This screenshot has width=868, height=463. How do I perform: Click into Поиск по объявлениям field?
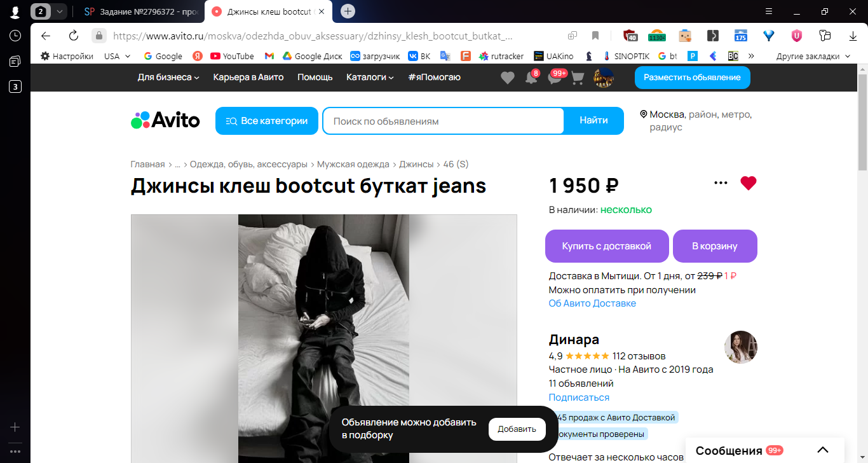coord(443,121)
